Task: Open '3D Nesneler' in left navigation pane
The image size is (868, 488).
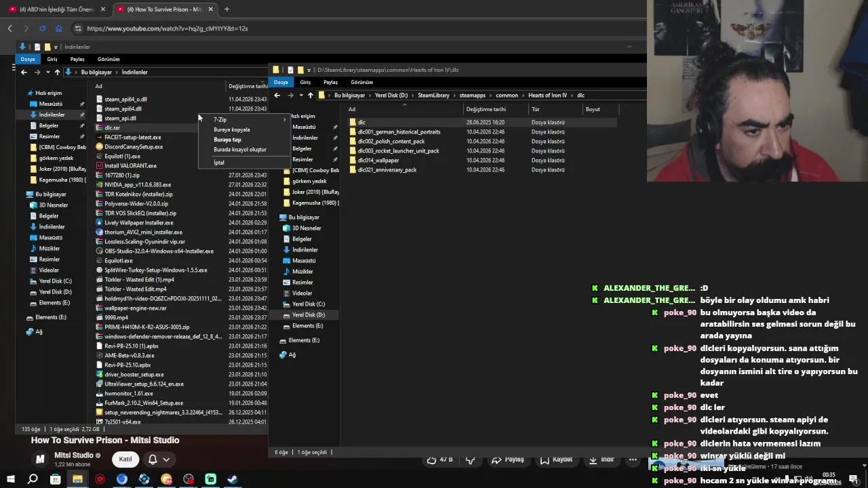Action: point(53,205)
